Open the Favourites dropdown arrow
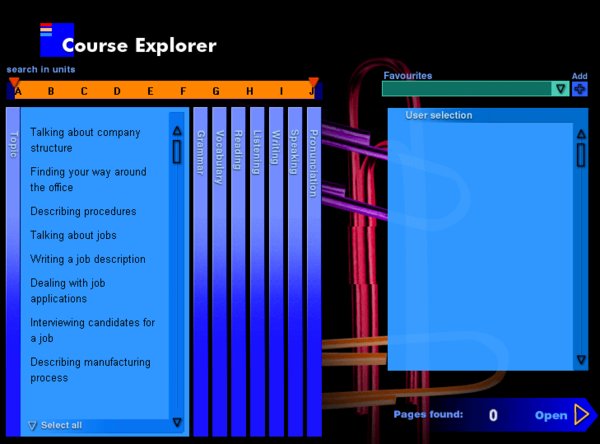 point(561,89)
